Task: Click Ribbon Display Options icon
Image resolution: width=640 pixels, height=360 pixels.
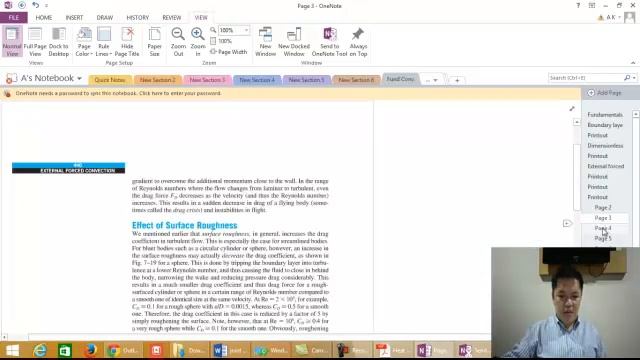Action: [591, 5]
